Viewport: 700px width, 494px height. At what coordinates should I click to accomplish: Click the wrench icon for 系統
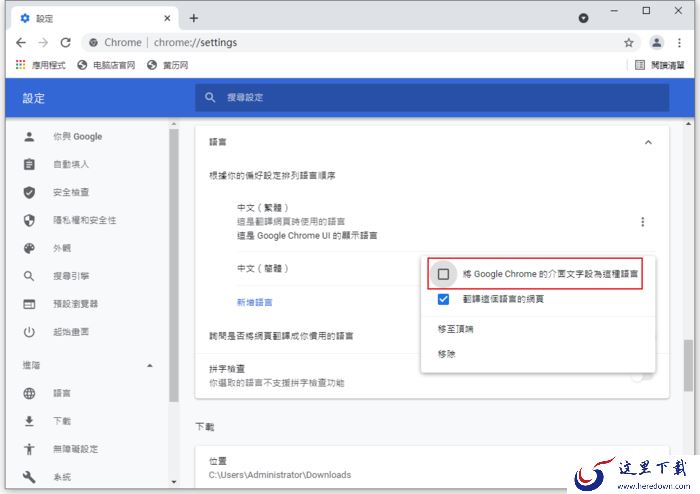click(29, 477)
